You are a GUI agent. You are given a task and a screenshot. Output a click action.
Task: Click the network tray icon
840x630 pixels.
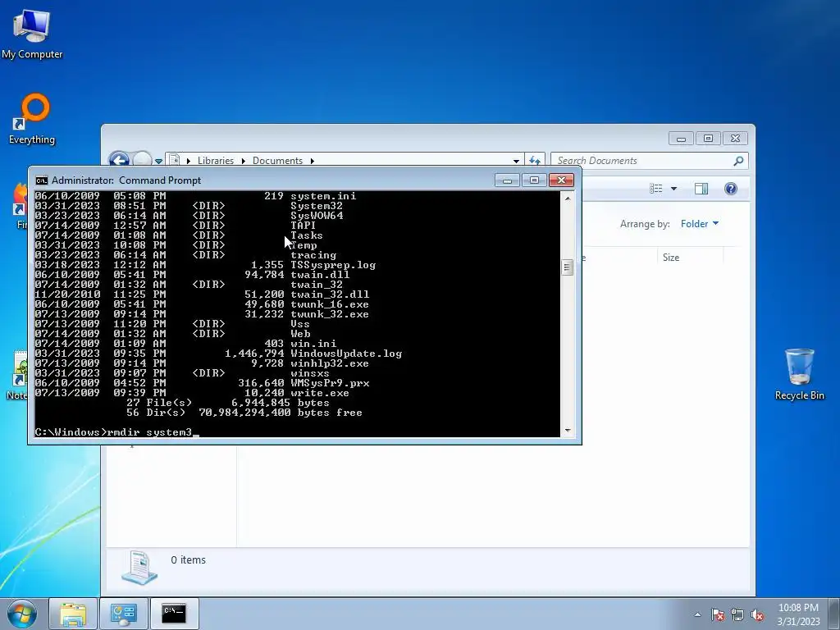(737, 614)
